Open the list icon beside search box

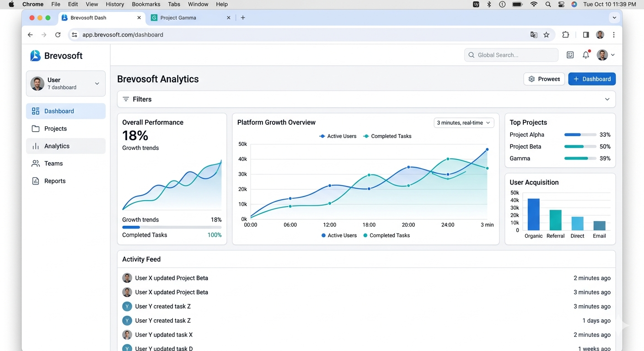(x=570, y=55)
